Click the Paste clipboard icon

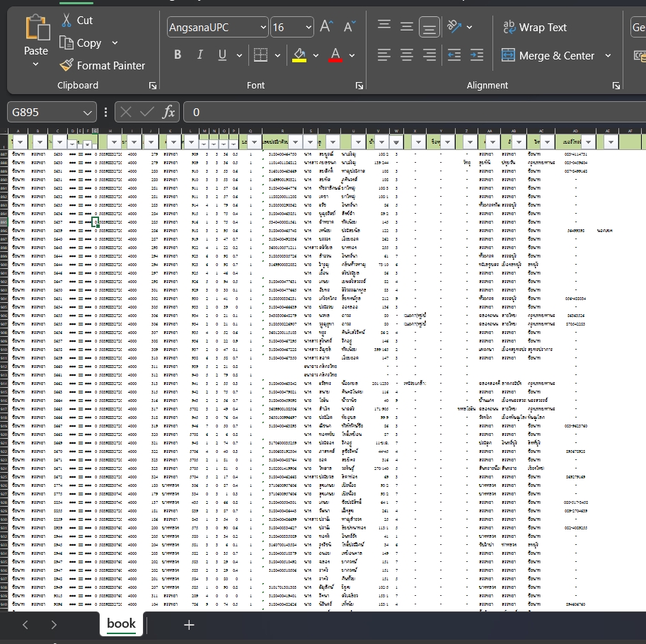(37, 28)
